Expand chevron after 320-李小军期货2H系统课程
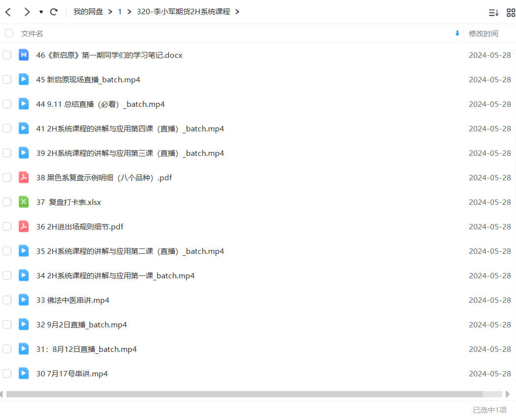 [x=237, y=12]
